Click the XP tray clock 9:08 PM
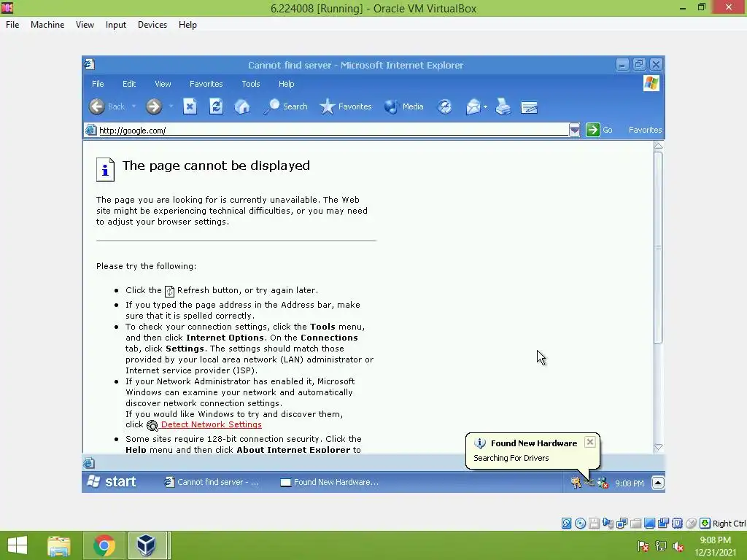 point(629,483)
